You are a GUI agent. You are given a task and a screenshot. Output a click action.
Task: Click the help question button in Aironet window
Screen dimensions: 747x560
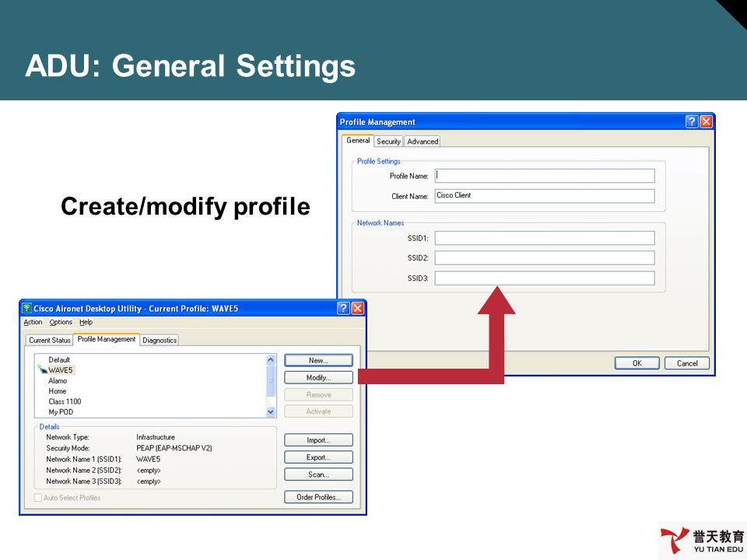[x=343, y=308]
